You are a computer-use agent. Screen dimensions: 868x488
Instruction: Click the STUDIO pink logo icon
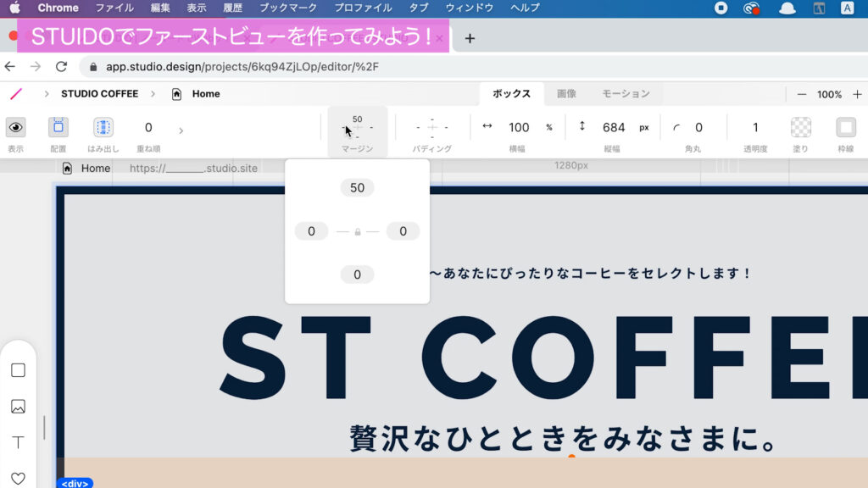coord(16,94)
